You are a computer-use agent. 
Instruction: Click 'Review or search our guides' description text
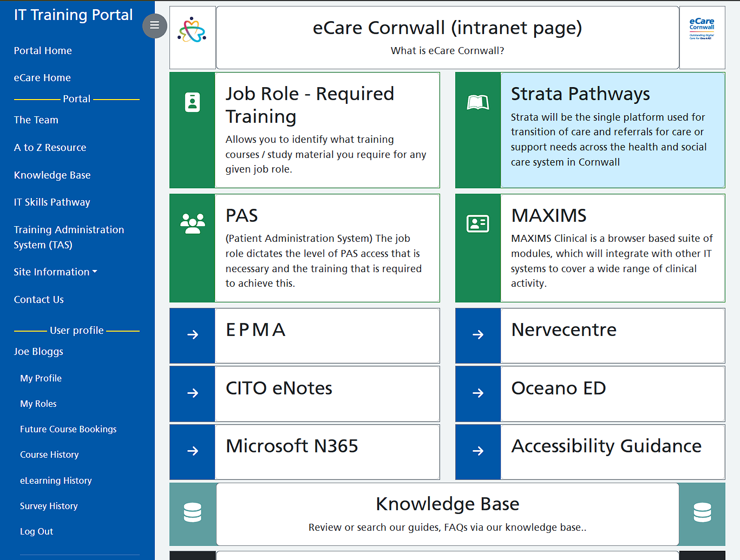(x=447, y=528)
